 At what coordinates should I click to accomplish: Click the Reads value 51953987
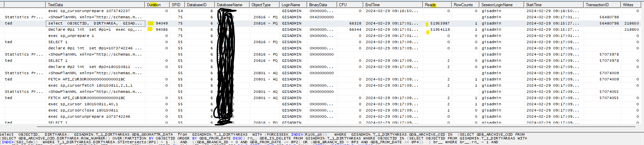pyautogui.click(x=440, y=23)
